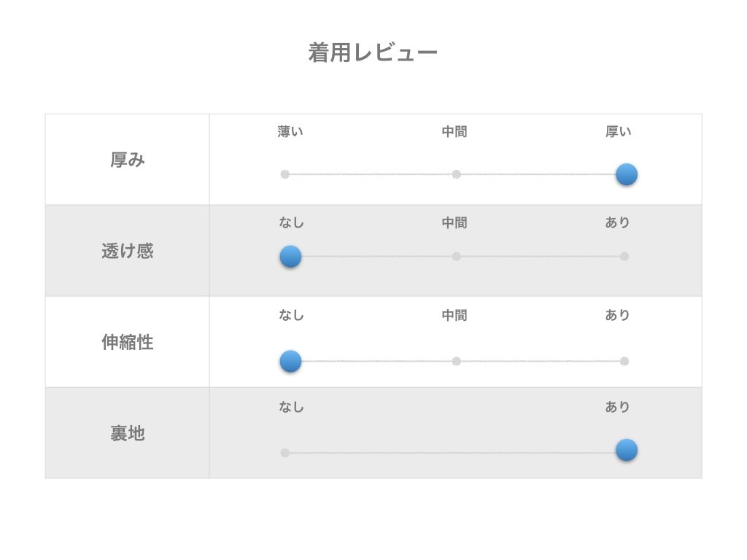The width and height of the screenshot is (747, 560).
Task: Set 厚み slider to the 中間 point
Action: tap(456, 174)
